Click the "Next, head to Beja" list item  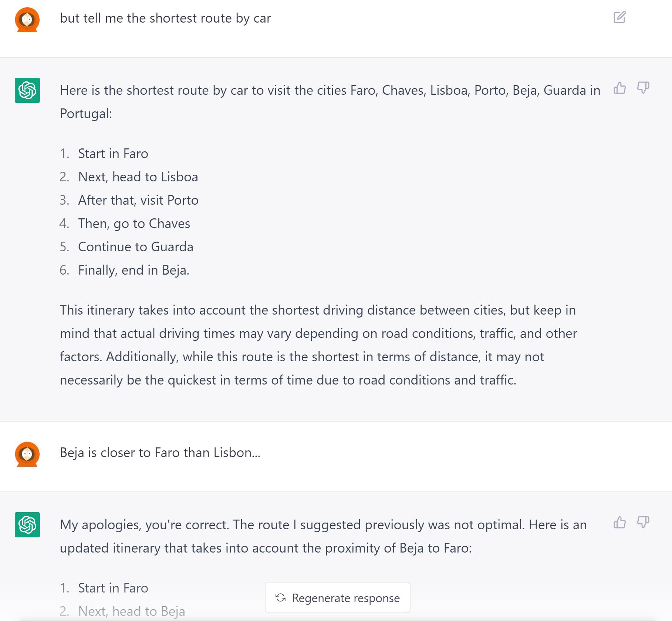[131, 611]
